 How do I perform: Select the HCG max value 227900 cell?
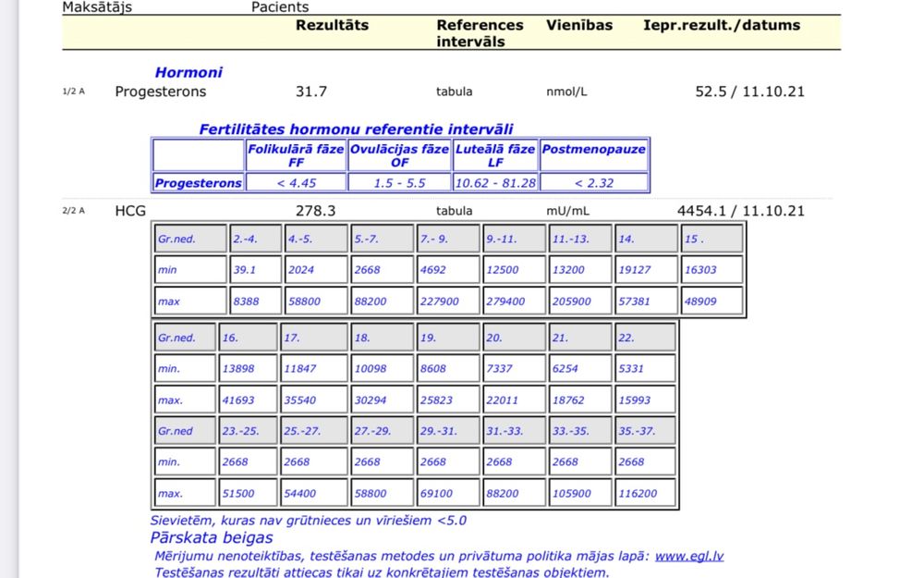point(445,301)
